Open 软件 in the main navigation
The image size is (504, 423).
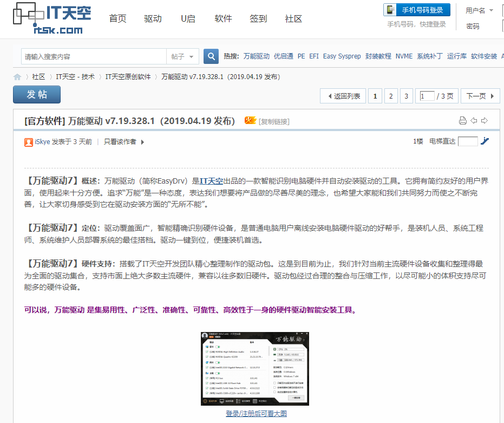(223, 18)
